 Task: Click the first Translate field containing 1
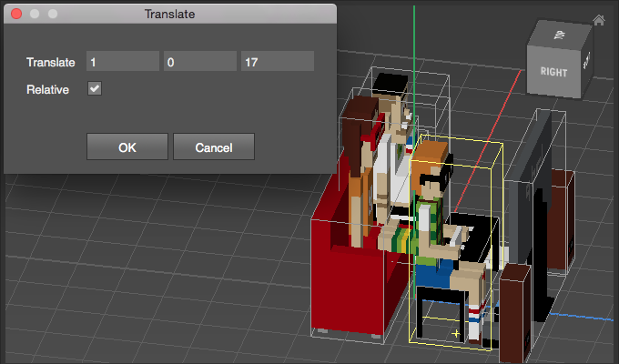(x=122, y=62)
